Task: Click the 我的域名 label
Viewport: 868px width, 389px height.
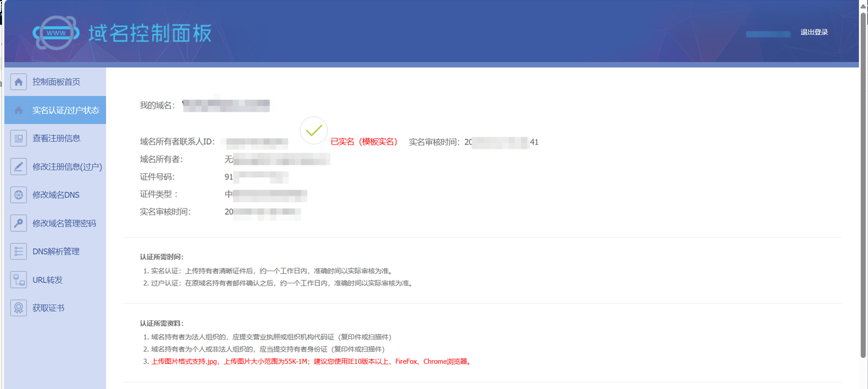Action: coord(158,106)
